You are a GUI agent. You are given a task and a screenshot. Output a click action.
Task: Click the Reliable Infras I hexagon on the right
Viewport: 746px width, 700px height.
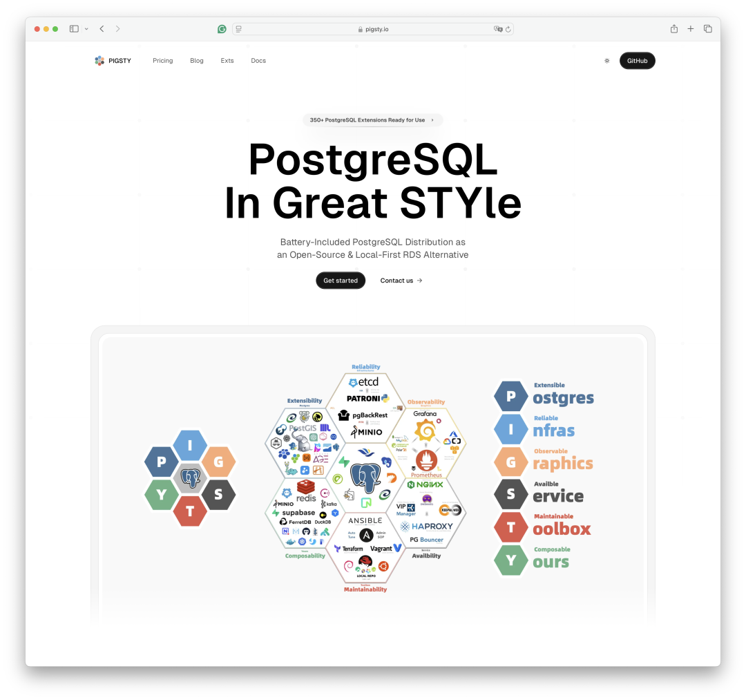tap(511, 429)
